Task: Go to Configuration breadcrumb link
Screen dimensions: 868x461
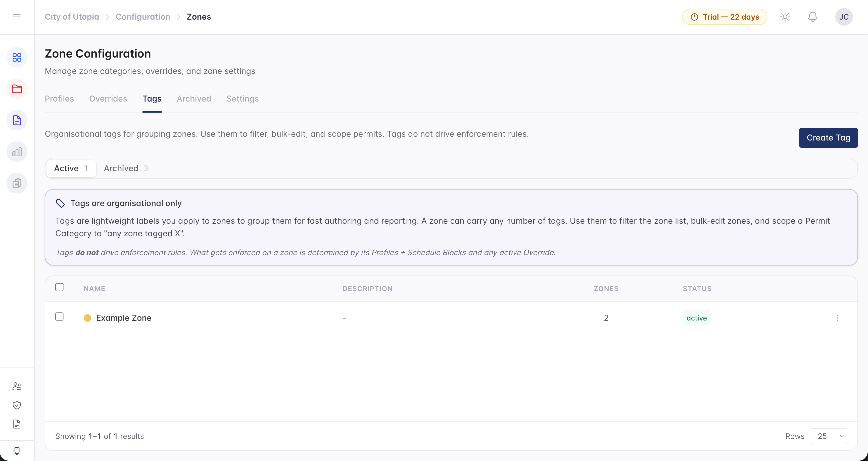Action: click(x=143, y=17)
